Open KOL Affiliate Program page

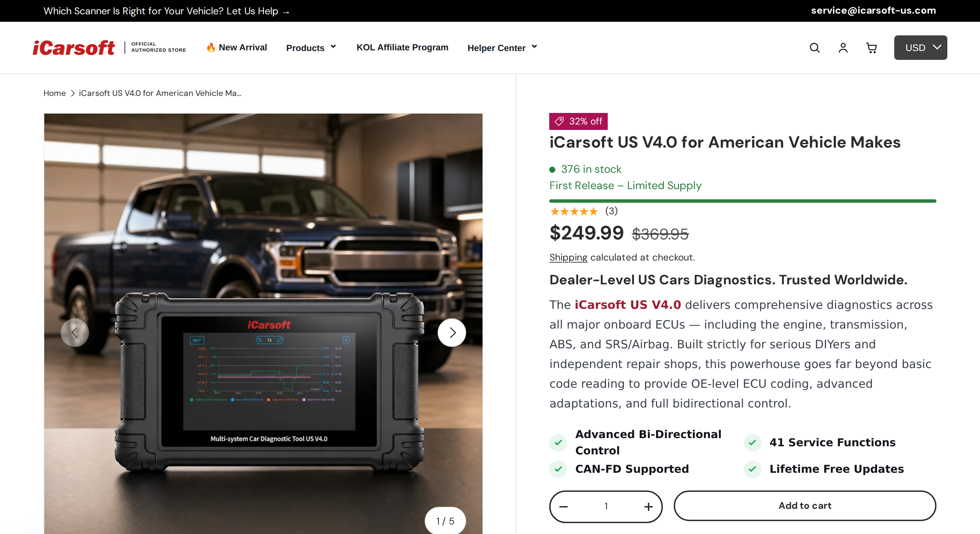pyautogui.click(x=402, y=48)
